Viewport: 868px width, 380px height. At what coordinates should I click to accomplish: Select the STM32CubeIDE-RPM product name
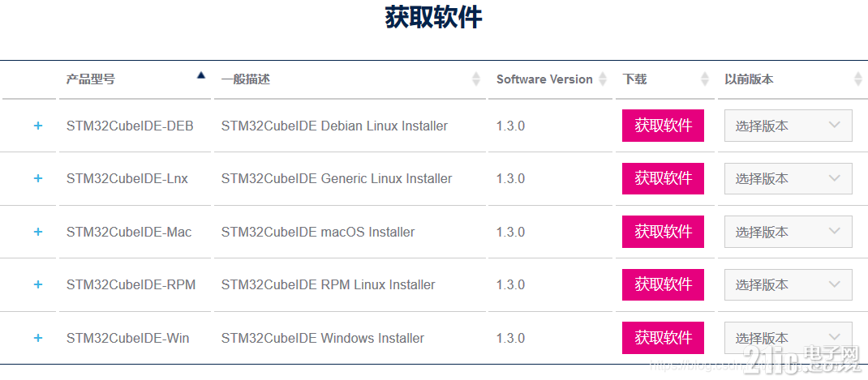131,285
